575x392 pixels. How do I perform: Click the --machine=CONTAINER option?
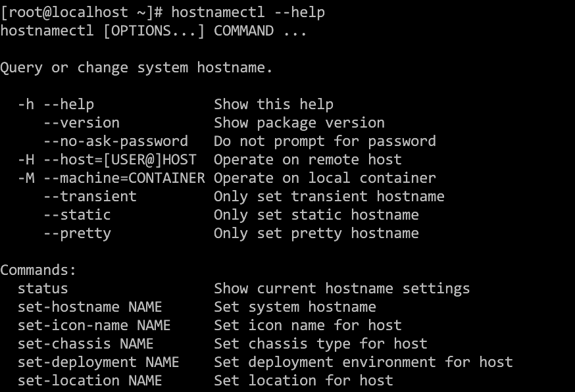[124, 178]
